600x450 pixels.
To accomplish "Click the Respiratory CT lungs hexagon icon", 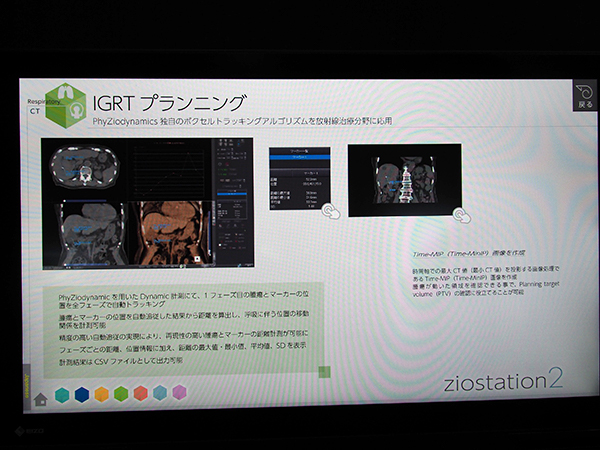I will (67, 108).
